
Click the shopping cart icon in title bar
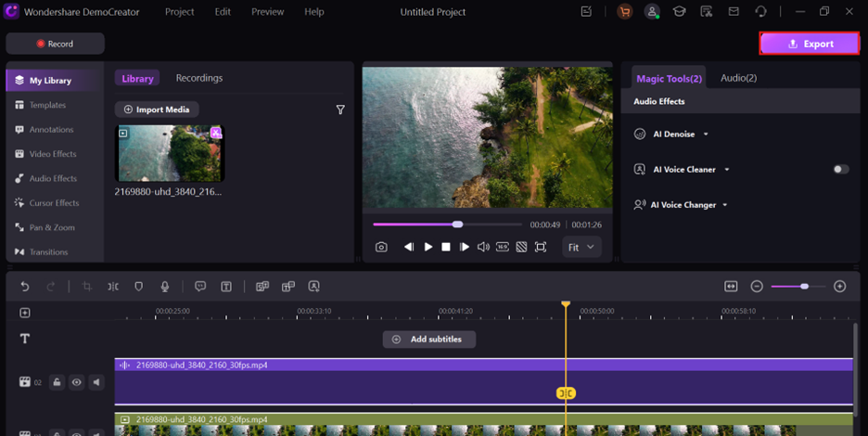(624, 12)
